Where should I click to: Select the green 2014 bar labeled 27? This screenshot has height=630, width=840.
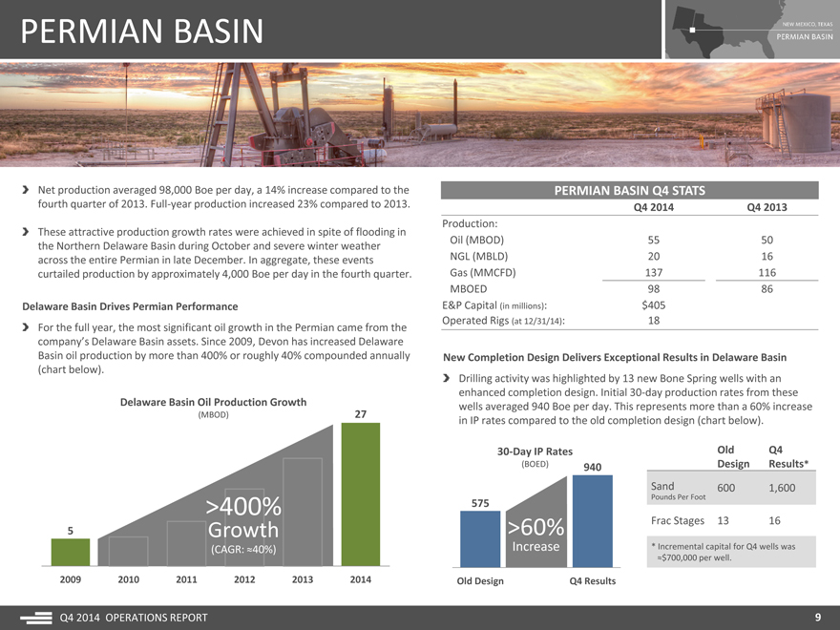click(360, 494)
